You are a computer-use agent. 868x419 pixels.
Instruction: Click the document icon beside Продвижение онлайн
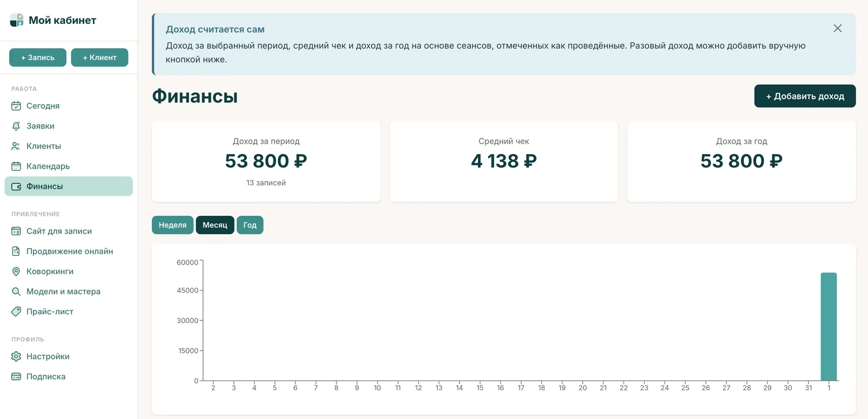point(16,251)
